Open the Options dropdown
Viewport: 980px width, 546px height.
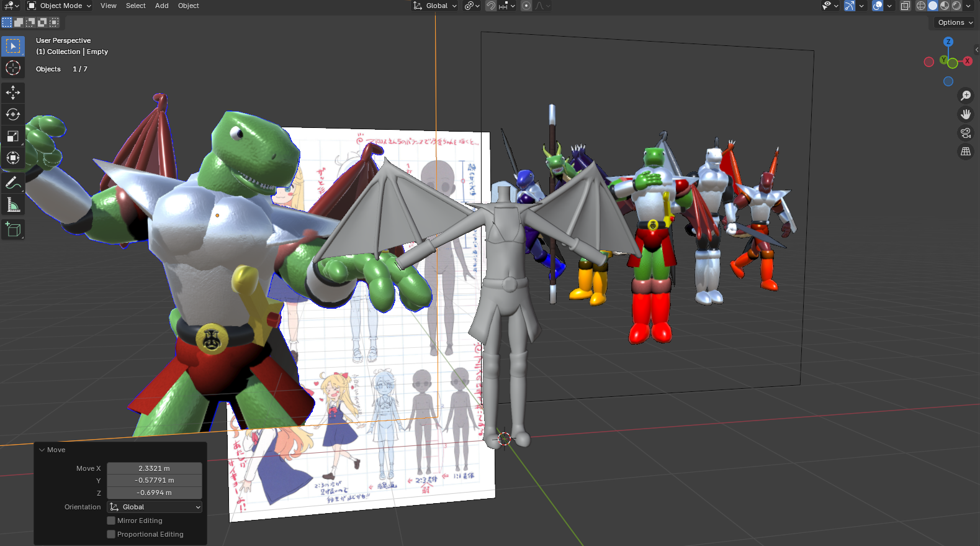pyautogui.click(x=955, y=22)
